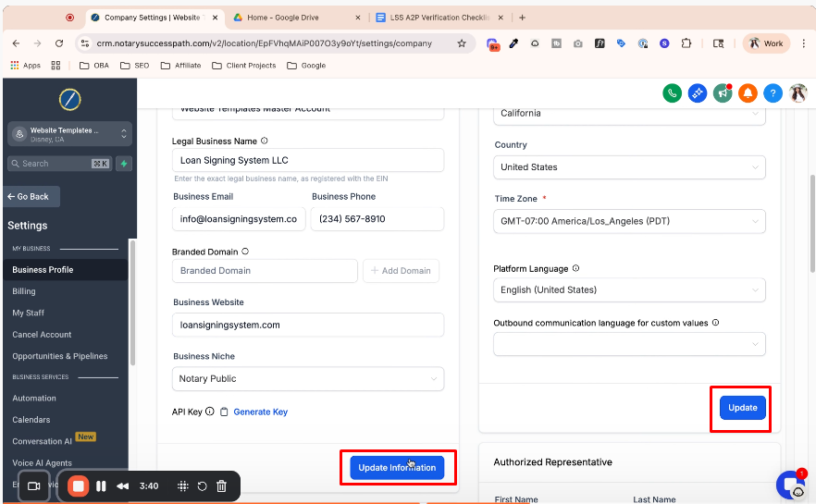Click the Business Website input field
The image size is (816, 504).
tap(308, 325)
